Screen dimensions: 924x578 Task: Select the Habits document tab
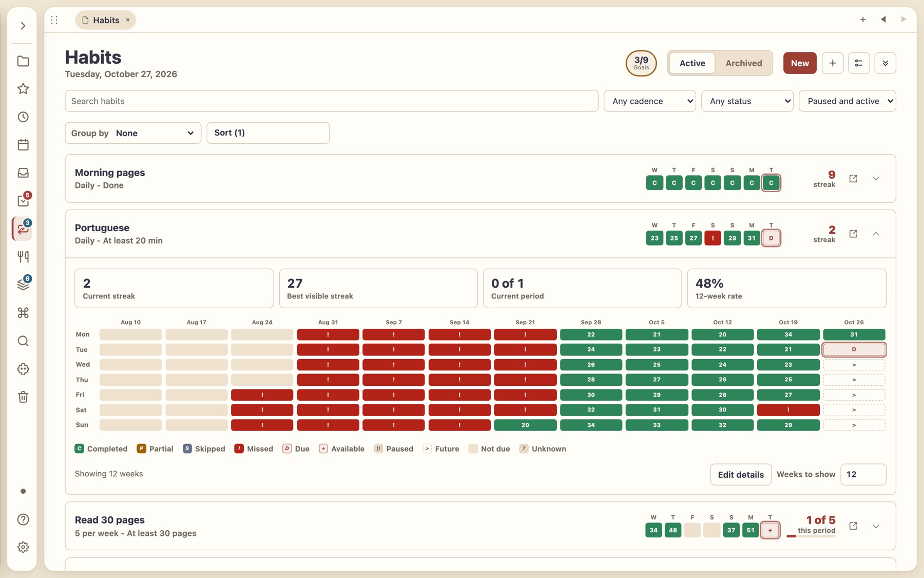tap(106, 20)
